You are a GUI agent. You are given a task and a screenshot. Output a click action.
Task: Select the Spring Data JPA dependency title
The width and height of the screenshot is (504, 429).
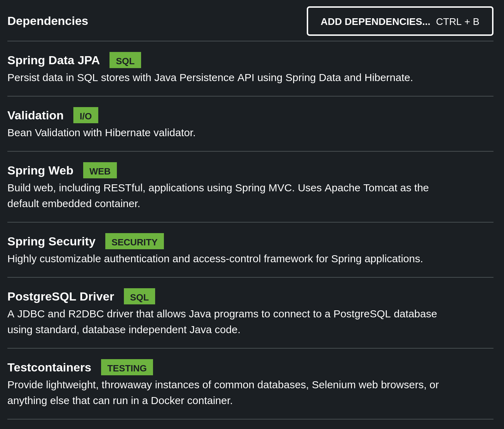point(53,60)
